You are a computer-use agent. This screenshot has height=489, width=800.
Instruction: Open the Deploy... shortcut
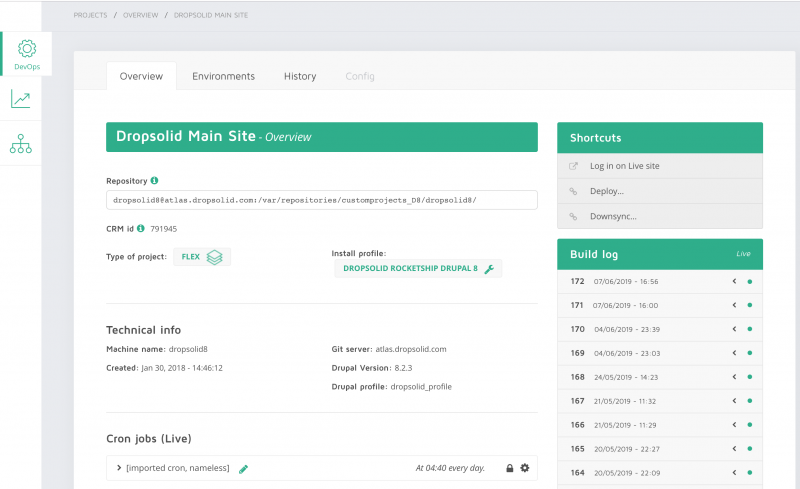tap(660, 191)
